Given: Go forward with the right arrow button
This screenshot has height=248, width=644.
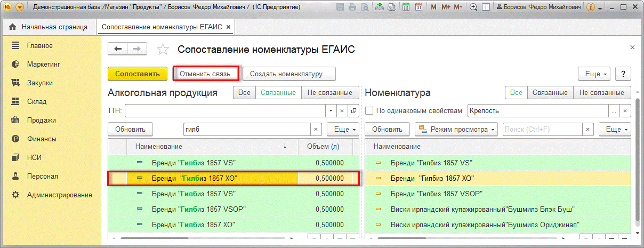Looking at the screenshot, I should coord(137,49).
